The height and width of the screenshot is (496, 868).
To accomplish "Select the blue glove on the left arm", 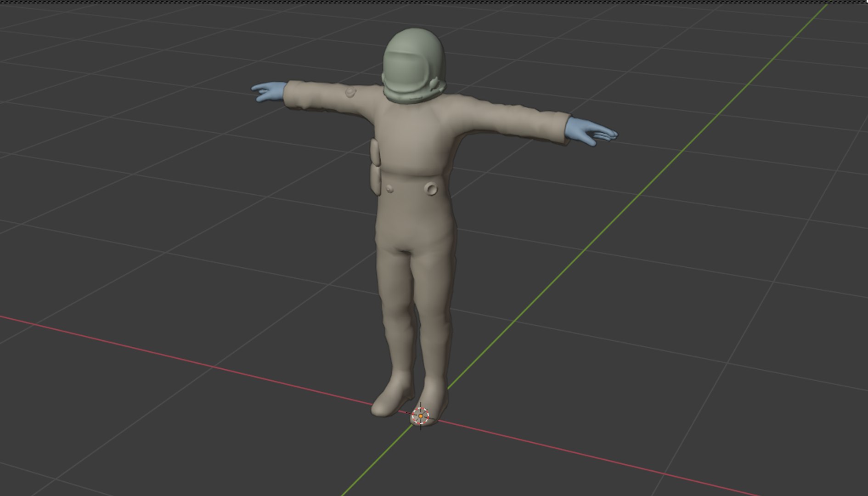I will point(269,91).
